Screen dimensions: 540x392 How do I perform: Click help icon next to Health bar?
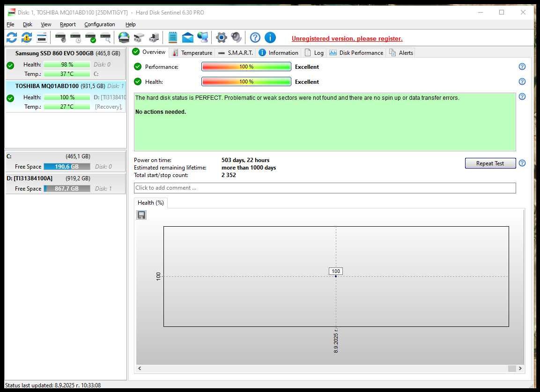[x=522, y=81]
